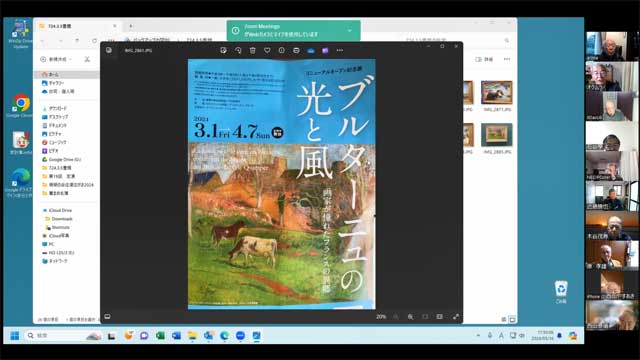Open the Windows Start menu
Image resolution: width=640 pixels, height=360 pixels.
coord(15,336)
